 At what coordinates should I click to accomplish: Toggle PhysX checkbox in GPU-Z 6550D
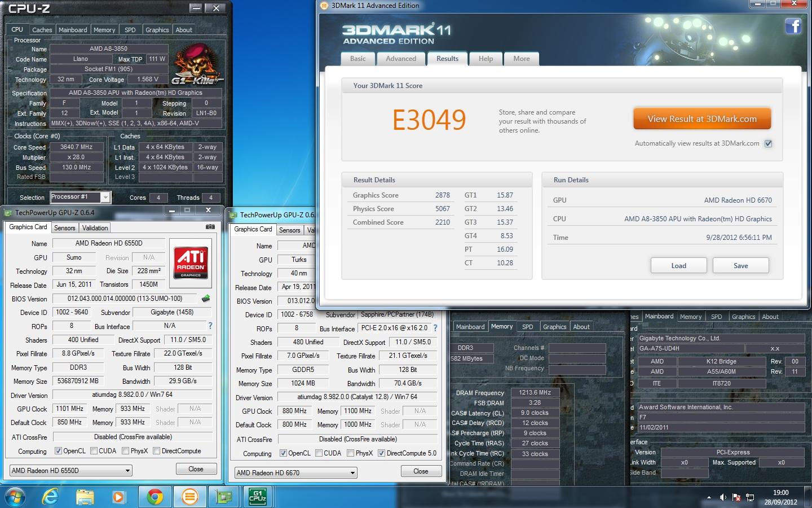click(x=125, y=451)
